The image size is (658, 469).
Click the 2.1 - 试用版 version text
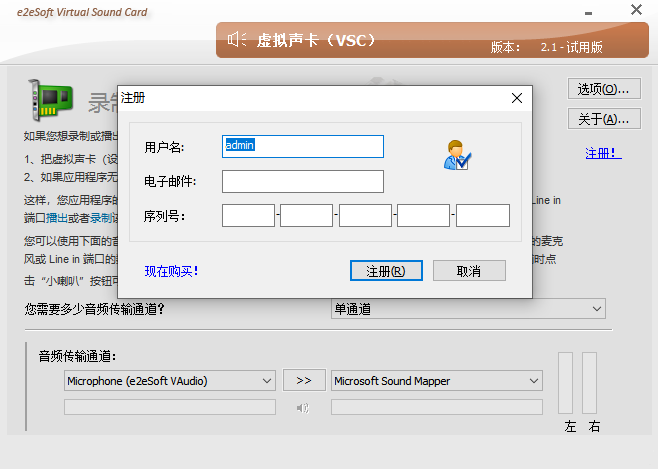572,47
